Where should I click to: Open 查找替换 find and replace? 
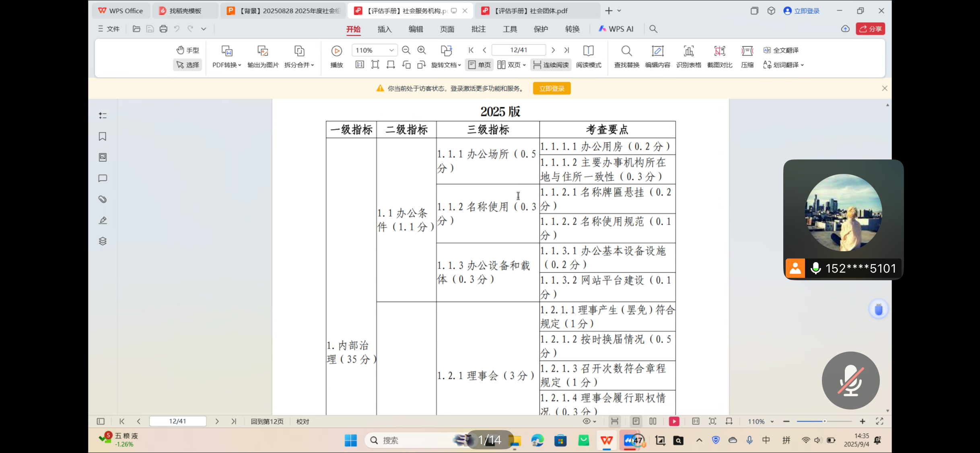pos(626,56)
